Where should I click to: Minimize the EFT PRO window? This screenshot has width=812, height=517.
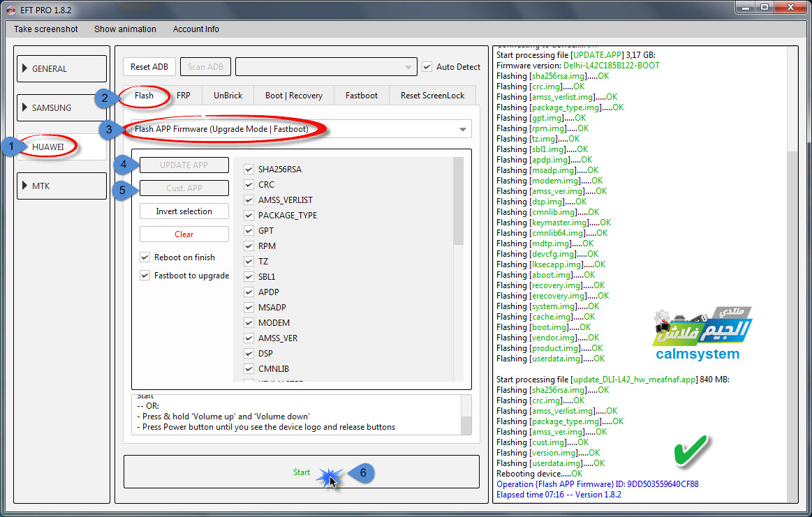[x=745, y=7]
